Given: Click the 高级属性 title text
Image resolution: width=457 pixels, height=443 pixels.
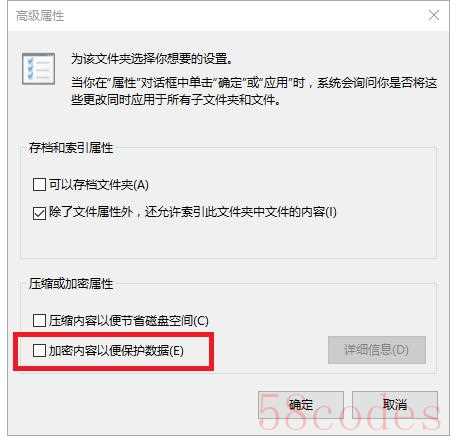Looking at the screenshot, I should [x=40, y=16].
